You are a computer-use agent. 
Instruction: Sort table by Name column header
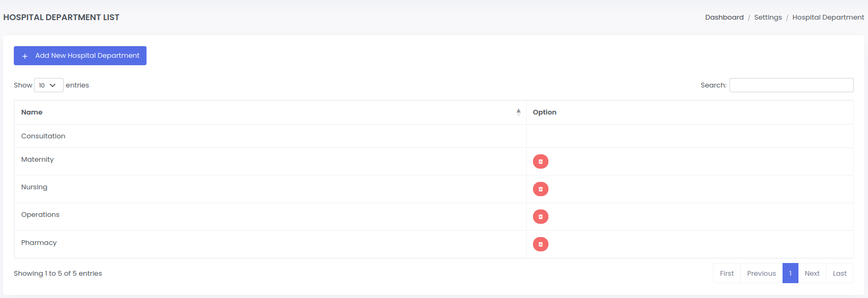pyautogui.click(x=32, y=112)
